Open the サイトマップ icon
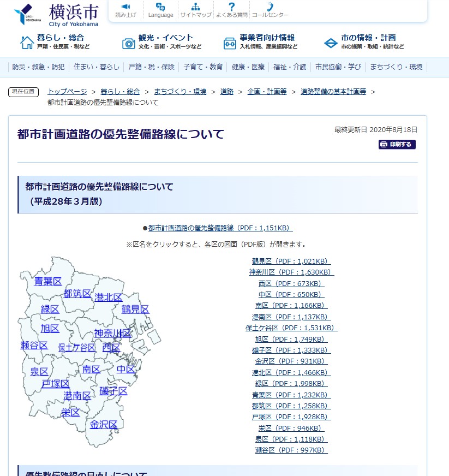 (x=195, y=7)
